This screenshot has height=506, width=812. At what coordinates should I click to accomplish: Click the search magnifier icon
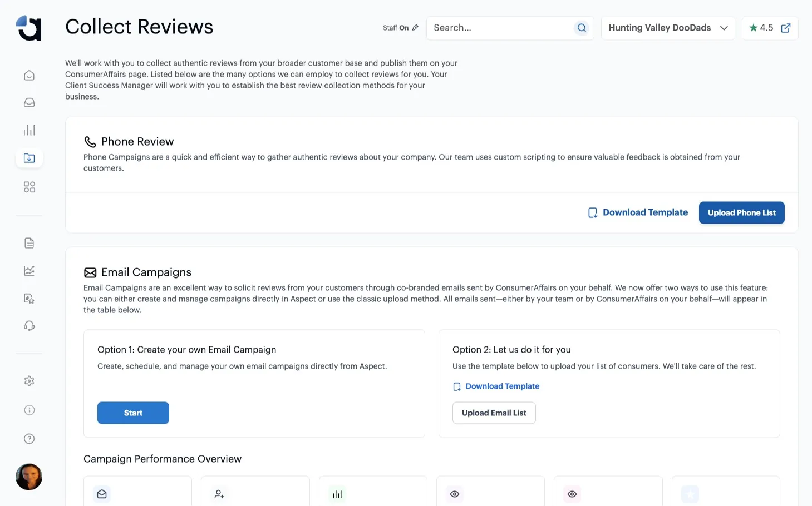tap(582, 28)
